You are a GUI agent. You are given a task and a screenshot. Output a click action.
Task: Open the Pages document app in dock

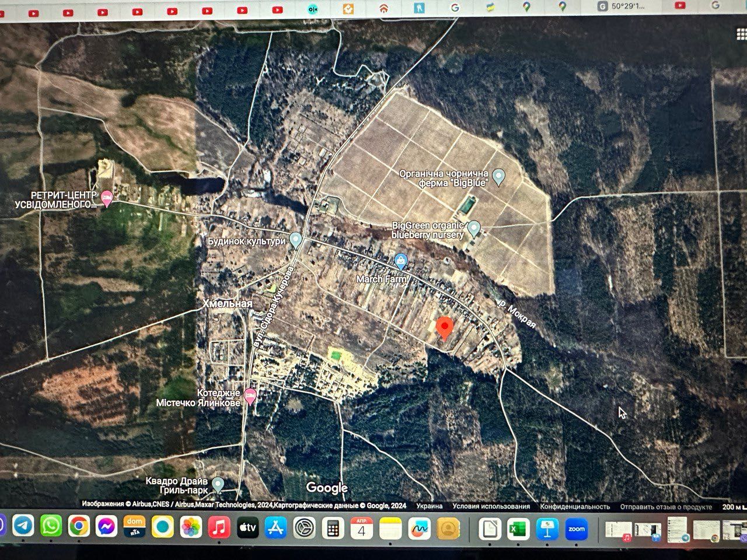(x=490, y=529)
